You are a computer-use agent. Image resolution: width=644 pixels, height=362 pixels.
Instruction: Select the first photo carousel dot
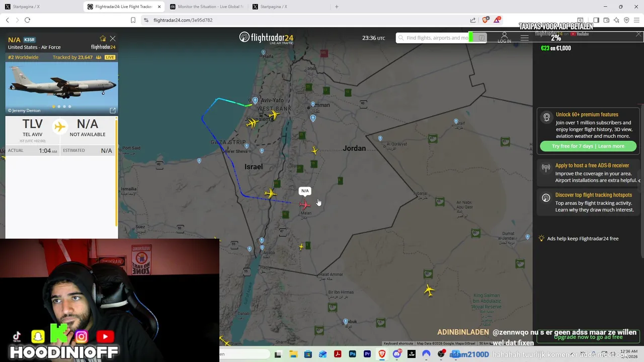53,107
